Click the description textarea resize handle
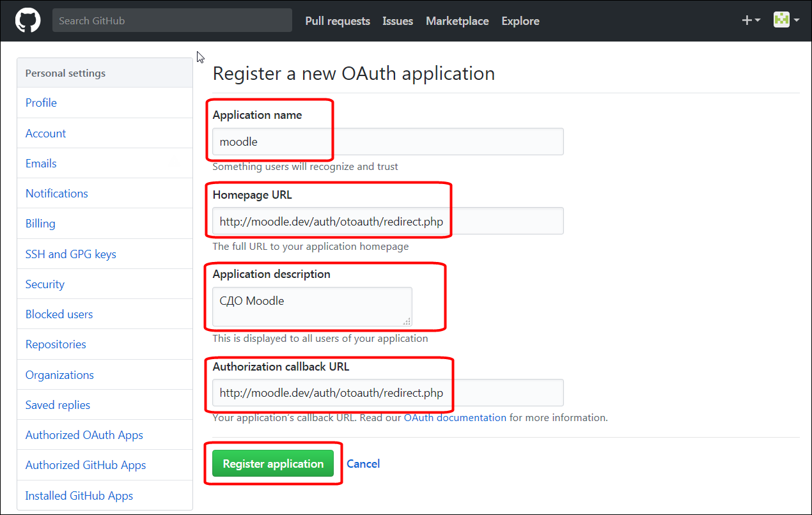 [408, 323]
